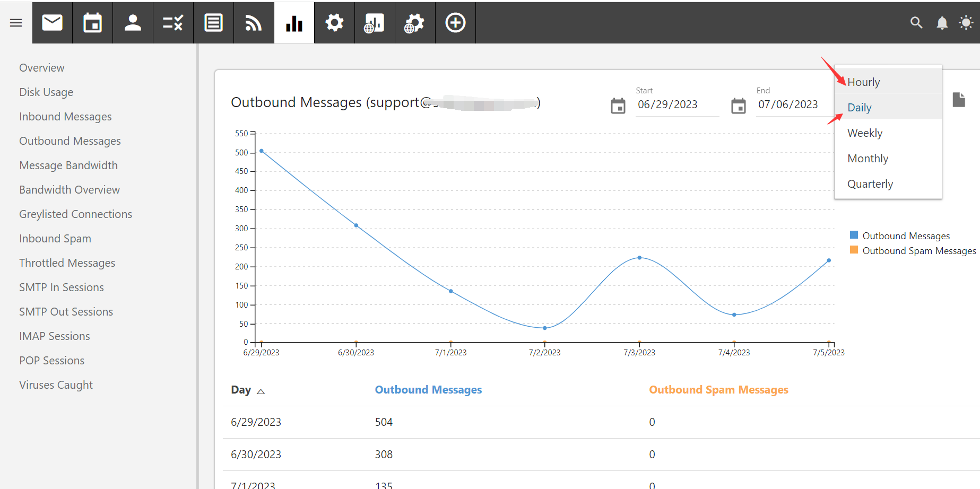Image resolution: width=980 pixels, height=489 pixels.
Task: Click the Outbound Messages column header
Action: [x=428, y=390]
